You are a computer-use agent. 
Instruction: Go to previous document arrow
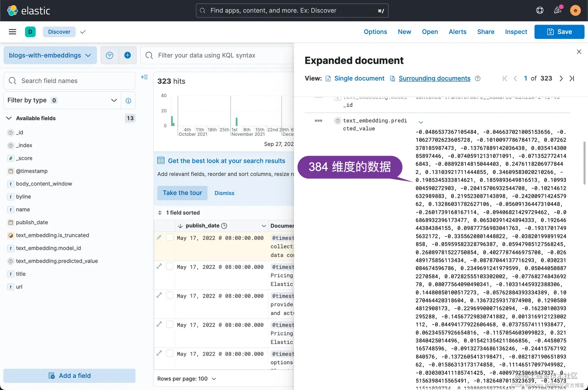point(515,79)
